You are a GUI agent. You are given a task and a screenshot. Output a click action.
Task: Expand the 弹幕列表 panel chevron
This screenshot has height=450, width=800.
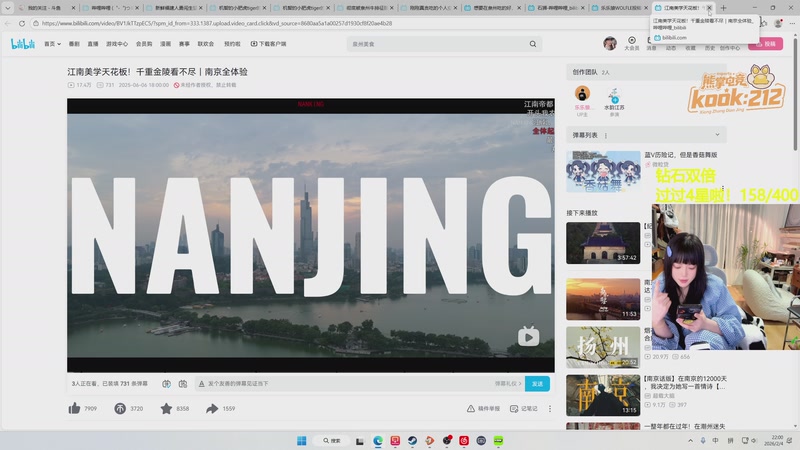[x=717, y=135]
